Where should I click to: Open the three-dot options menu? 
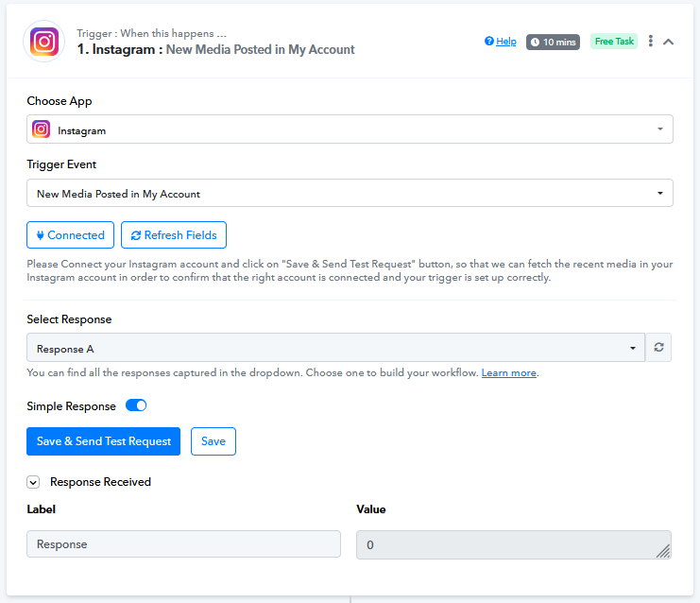pyautogui.click(x=651, y=41)
